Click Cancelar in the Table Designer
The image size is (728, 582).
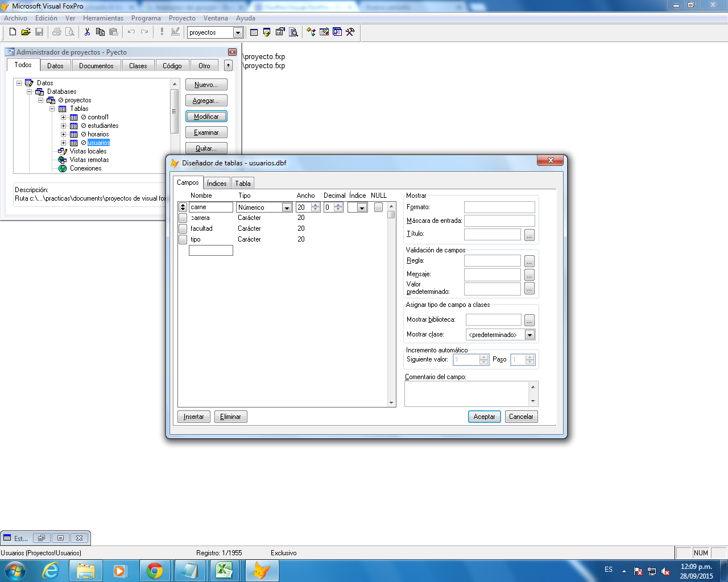click(521, 417)
